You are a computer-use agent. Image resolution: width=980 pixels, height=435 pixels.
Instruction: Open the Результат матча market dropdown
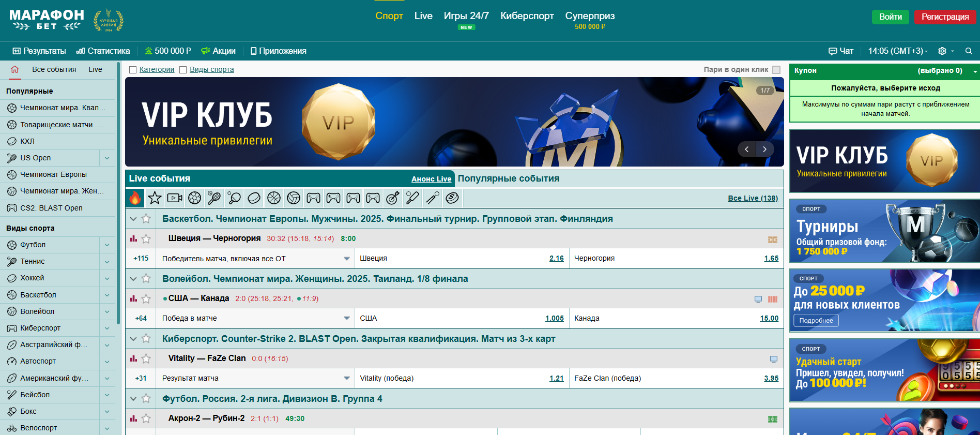pyautogui.click(x=255, y=378)
